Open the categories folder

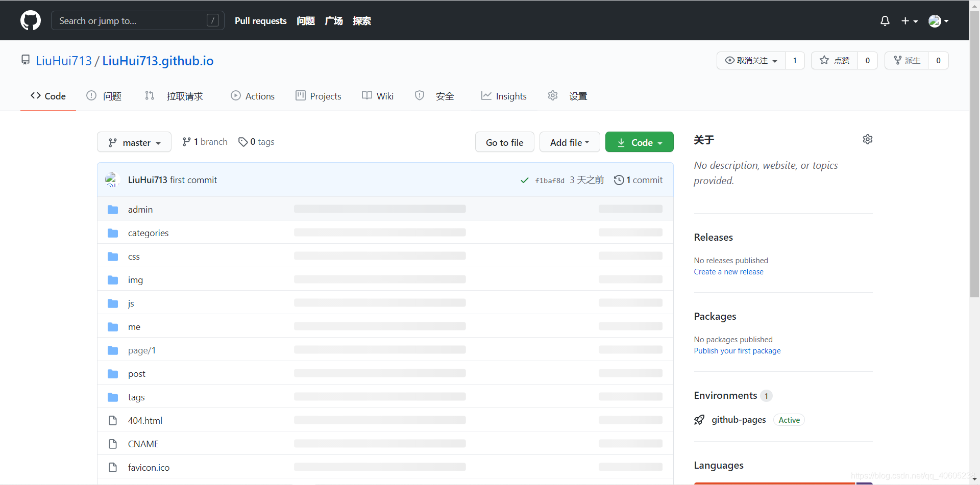click(x=148, y=233)
